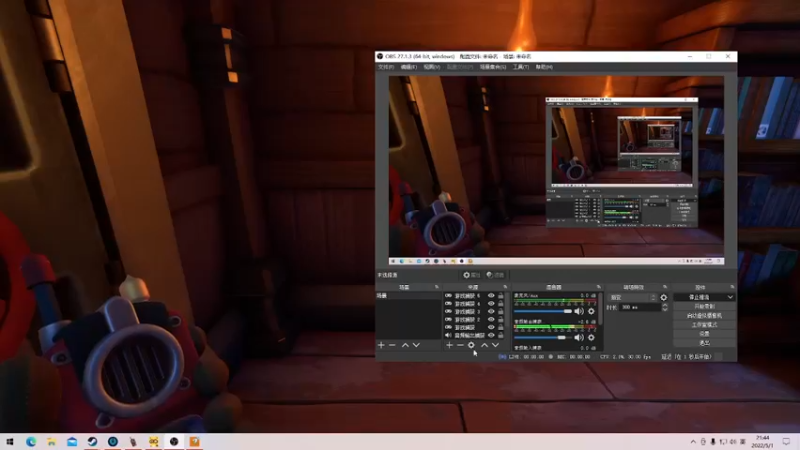
Task: Toggle visibility eye for 游戏捕获 3 source
Action: pos(491,311)
